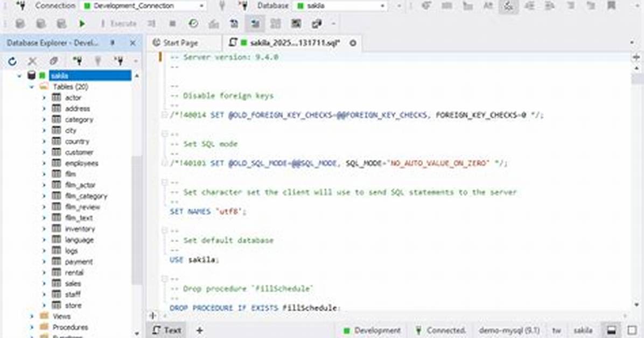Viewport: 644px width, 338px height.
Task: Click the highlighted icon in second toolbar row
Action: [x=255, y=24]
